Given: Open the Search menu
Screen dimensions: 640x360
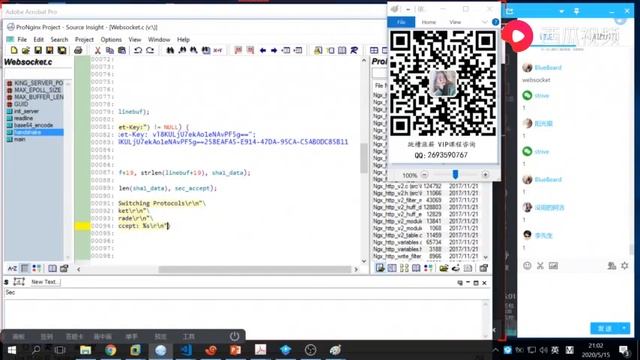Looking at the screenshot, I should [x=59, y=39].
